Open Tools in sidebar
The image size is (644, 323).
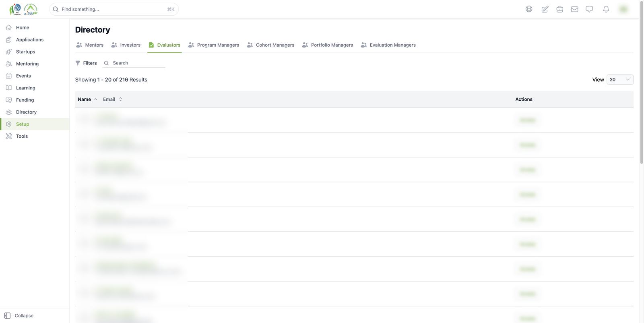point(35,136)
